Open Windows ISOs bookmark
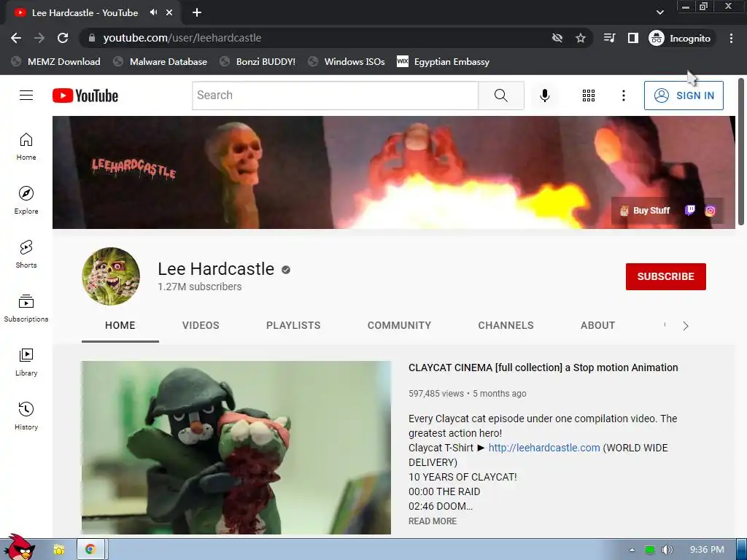 click(347, 61)
